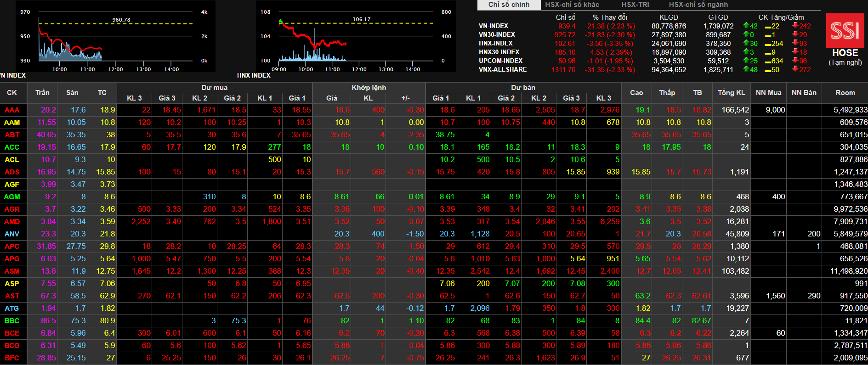Image resolution: width=868 pixels, height=365 pixels.
Task: Open the VN INDEX intraday chart
Action: [115, 37]
